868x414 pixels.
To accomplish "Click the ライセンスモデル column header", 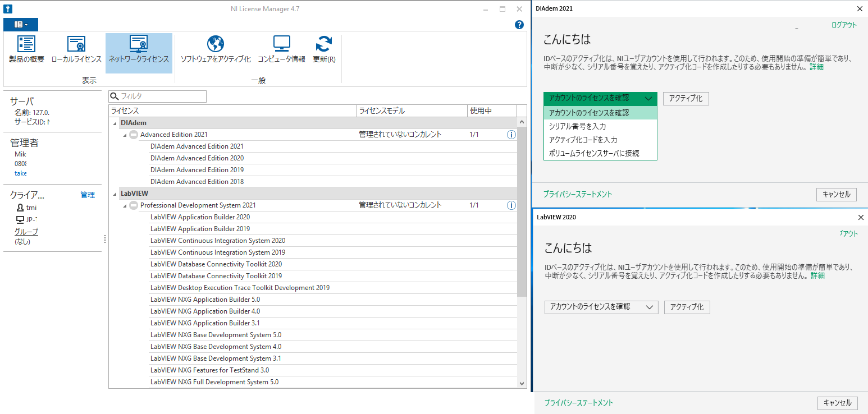I will point(413,111).
